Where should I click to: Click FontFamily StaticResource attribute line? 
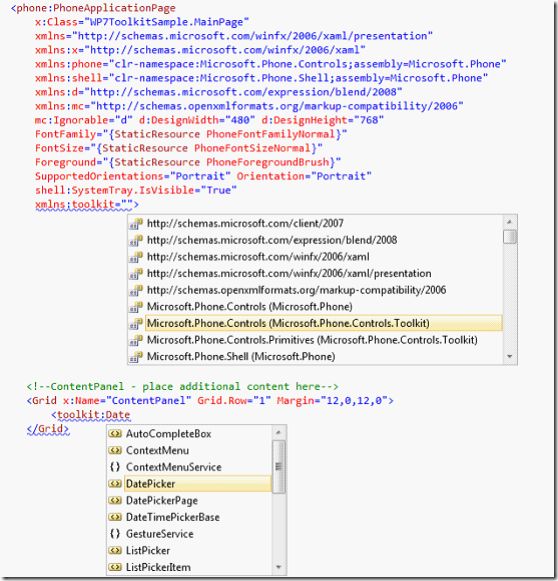[191, 134]
